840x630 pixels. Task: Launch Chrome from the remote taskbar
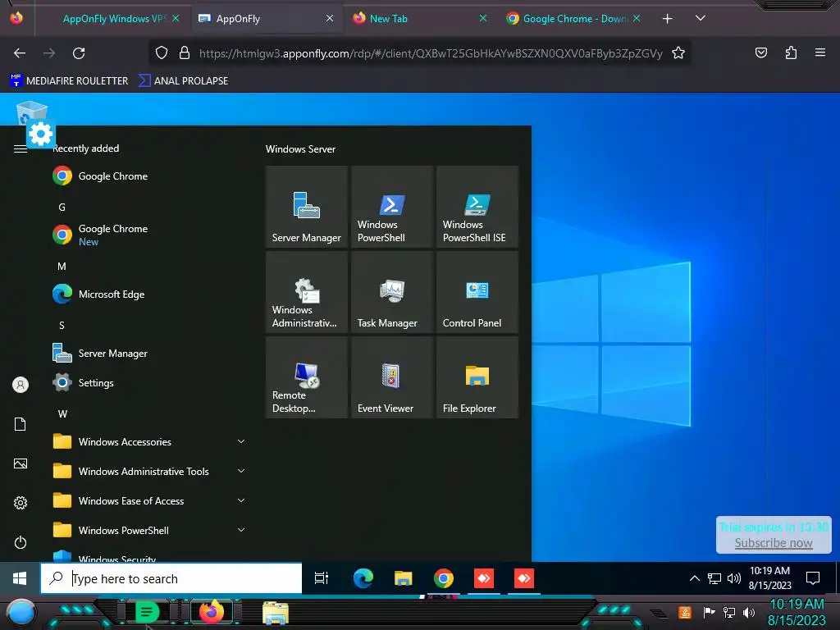tap(444, 578)
